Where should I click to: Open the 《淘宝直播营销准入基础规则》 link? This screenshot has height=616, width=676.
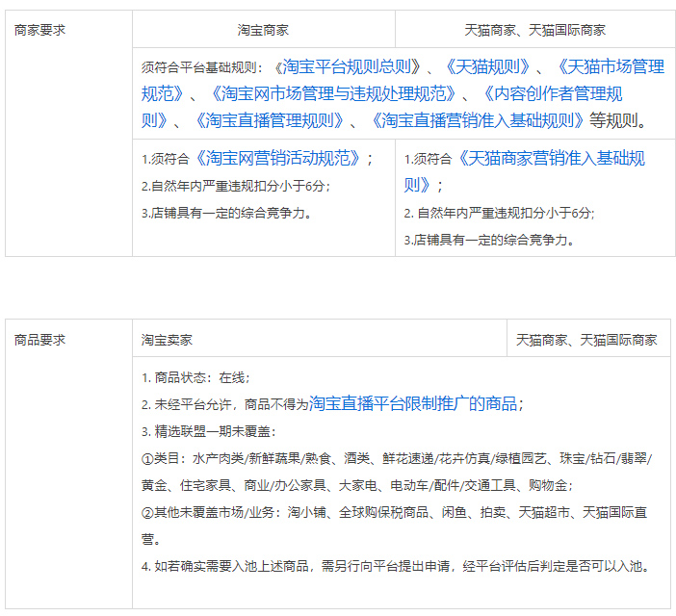click(477, 120)
